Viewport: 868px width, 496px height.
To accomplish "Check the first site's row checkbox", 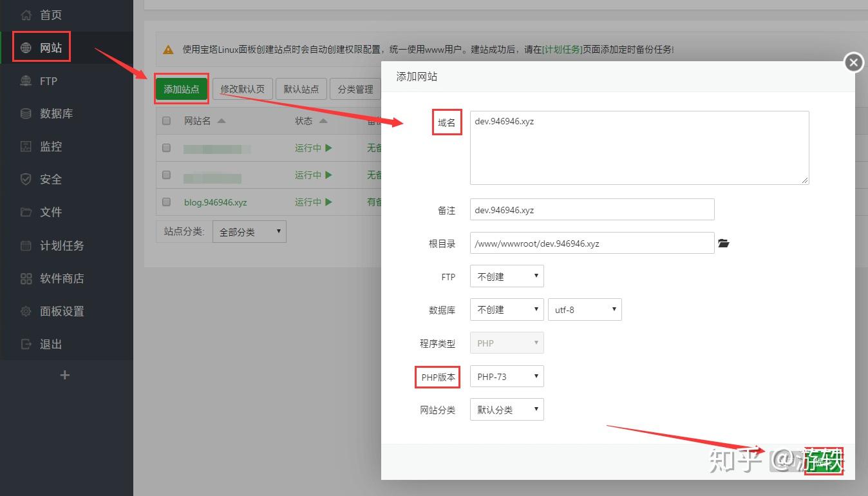I will coord(165,148).
